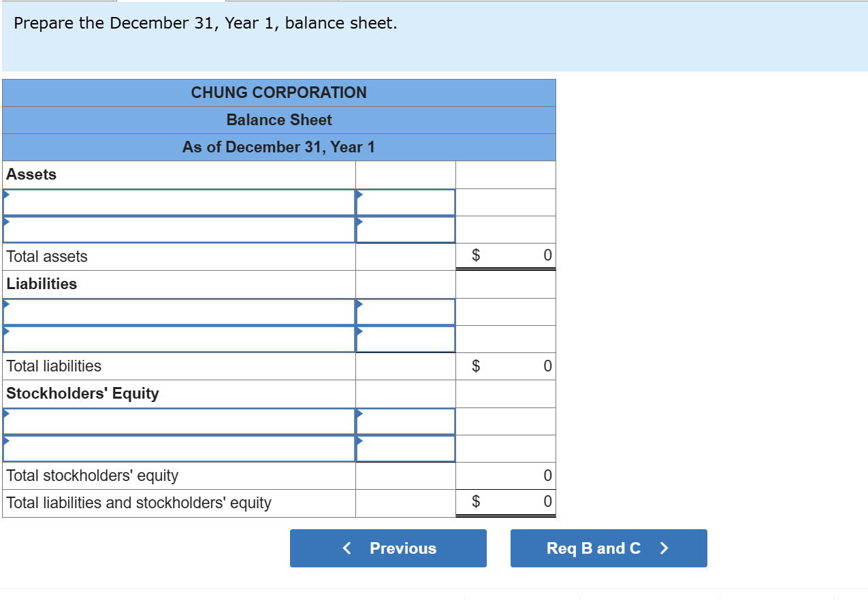Click first liability amount input field

pyautogui.click(x=406, y=312)
